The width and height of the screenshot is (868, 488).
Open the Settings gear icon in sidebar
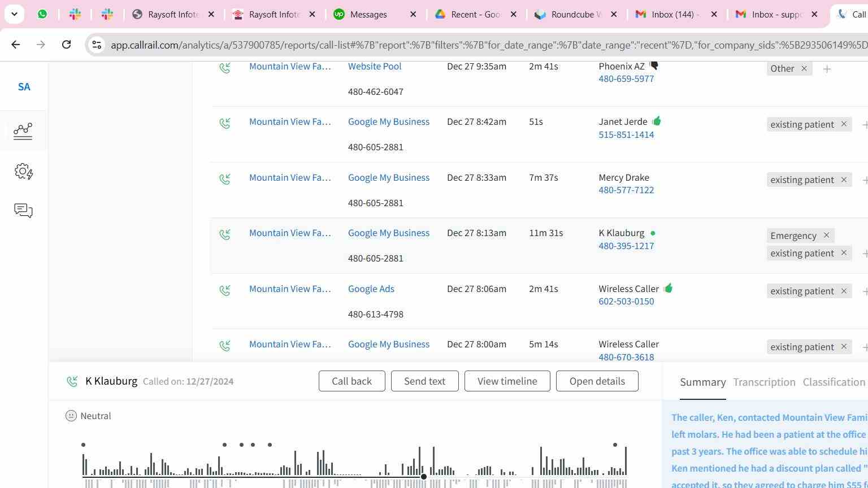[x=23, y=171]
